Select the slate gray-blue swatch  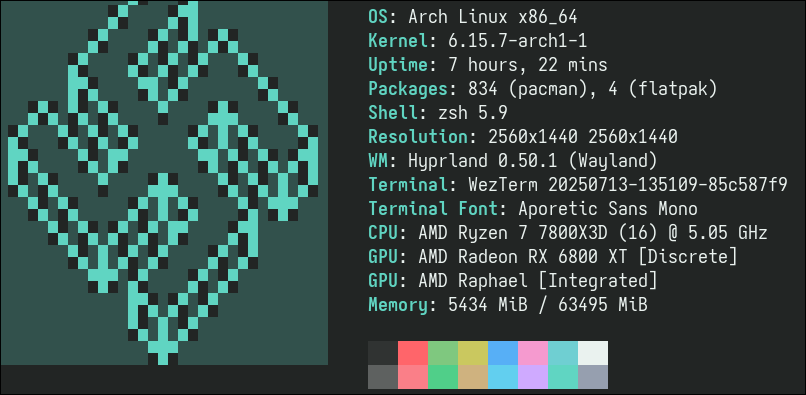tap(593, 377)
